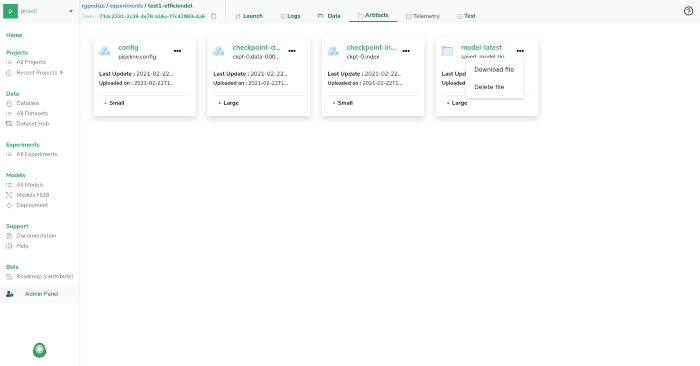Open All Experiments in the sidebar
700x366 pixels.
click(x=37, y=154)
